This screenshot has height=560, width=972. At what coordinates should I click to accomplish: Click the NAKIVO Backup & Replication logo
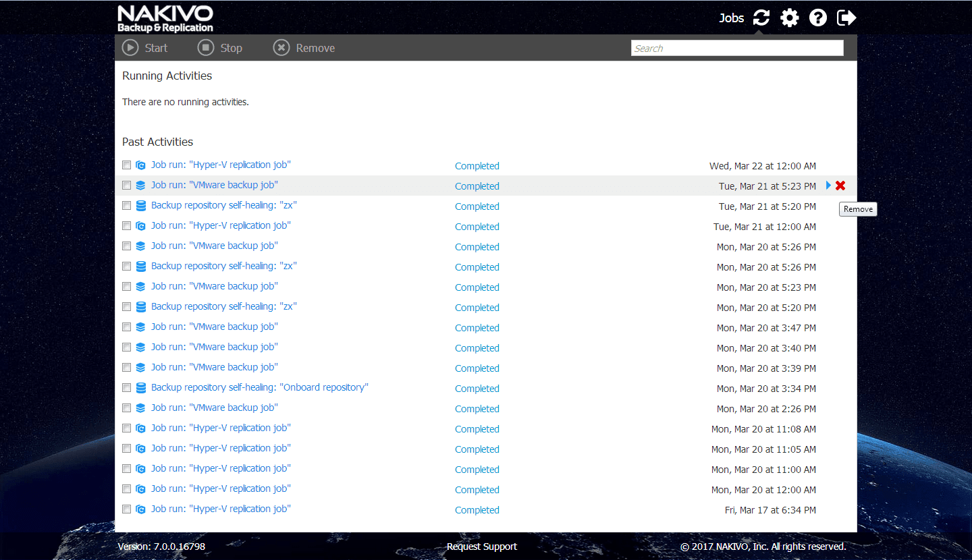click(x=165, y=19)
